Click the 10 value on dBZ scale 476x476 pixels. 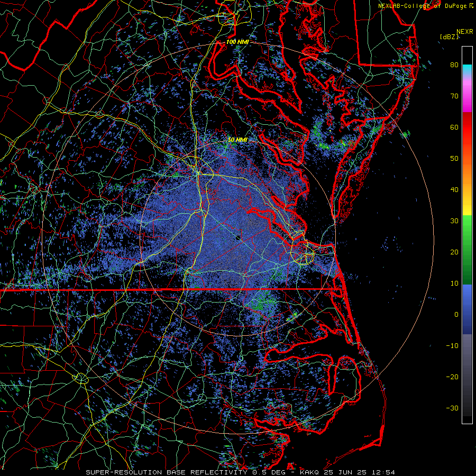coord(454,283)
